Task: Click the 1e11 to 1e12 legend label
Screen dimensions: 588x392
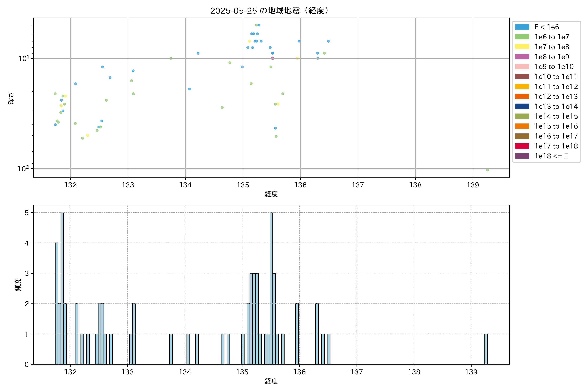Action: [556, 87]
